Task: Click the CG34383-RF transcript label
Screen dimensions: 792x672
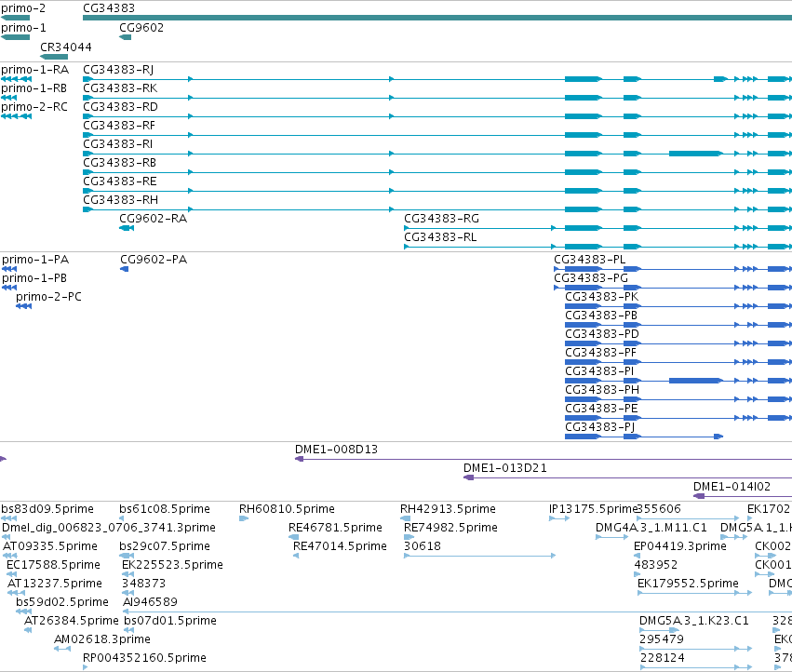Action: coord(119,126)
